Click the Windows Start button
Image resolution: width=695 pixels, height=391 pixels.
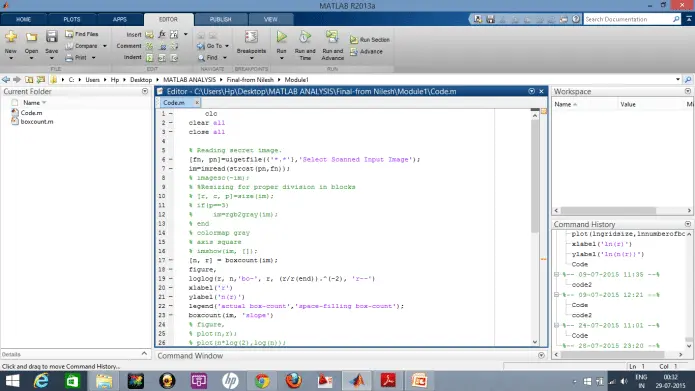[x=12, y=381]
